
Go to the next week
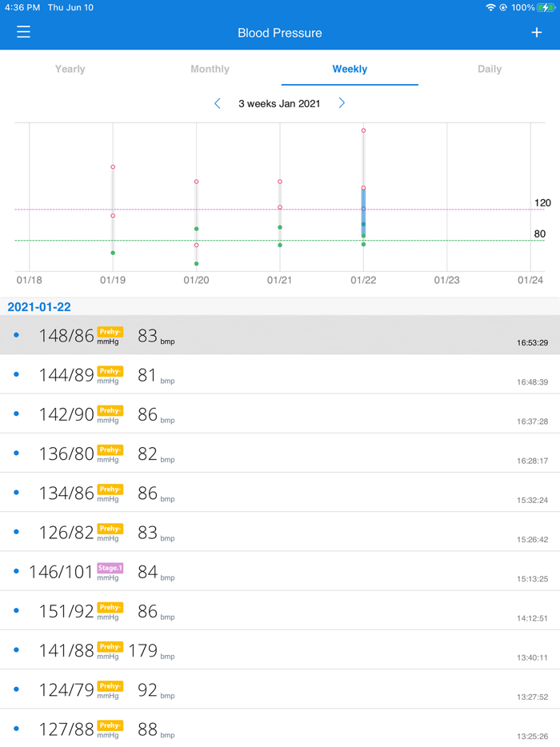342,103
